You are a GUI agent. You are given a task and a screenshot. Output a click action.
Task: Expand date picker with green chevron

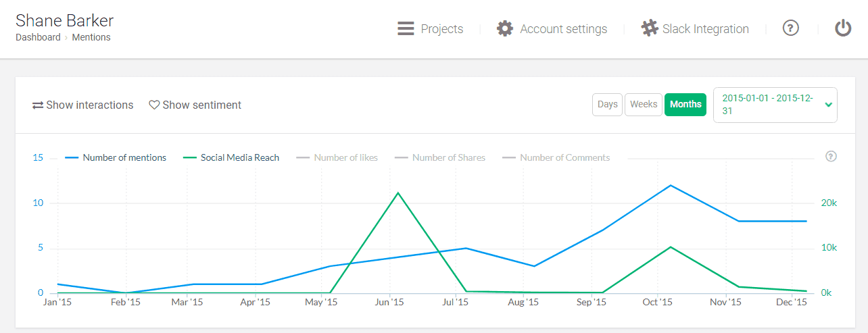click(829, 105)
